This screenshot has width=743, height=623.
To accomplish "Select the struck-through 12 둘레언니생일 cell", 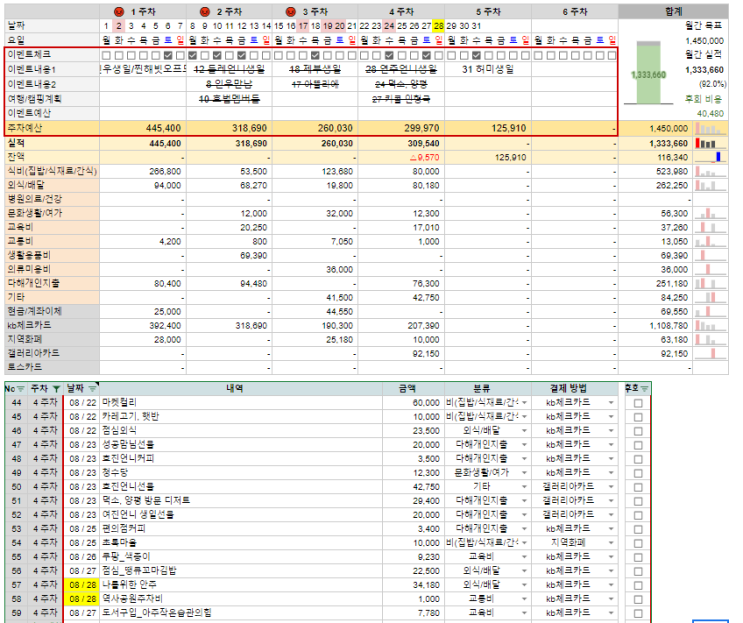I will click(x=229, y=70).
